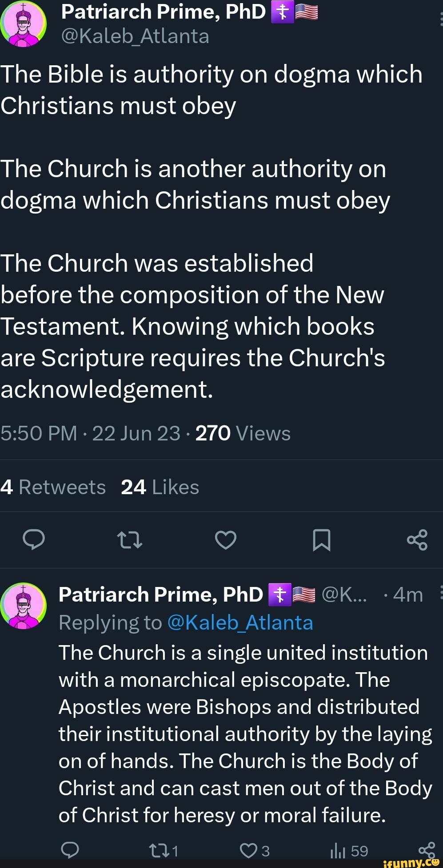Open the @Kaleb_Atlanta mention link

click(x=240, y=622)
